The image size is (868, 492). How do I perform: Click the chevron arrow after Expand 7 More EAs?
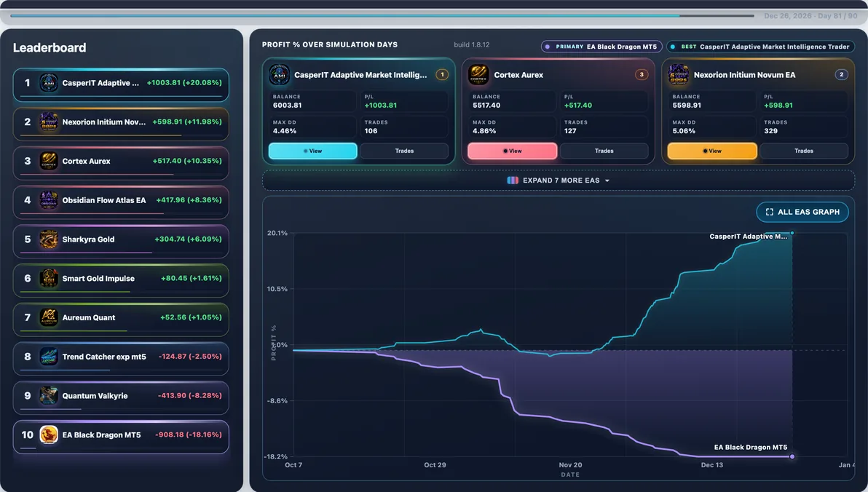(607, 181)
